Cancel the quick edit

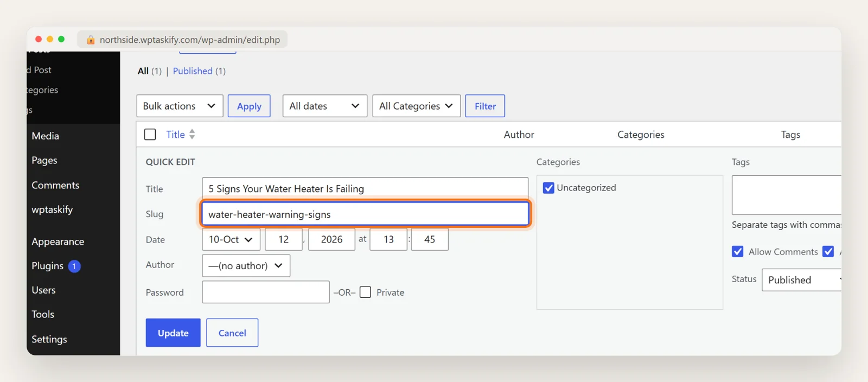[x=232, y=333]
